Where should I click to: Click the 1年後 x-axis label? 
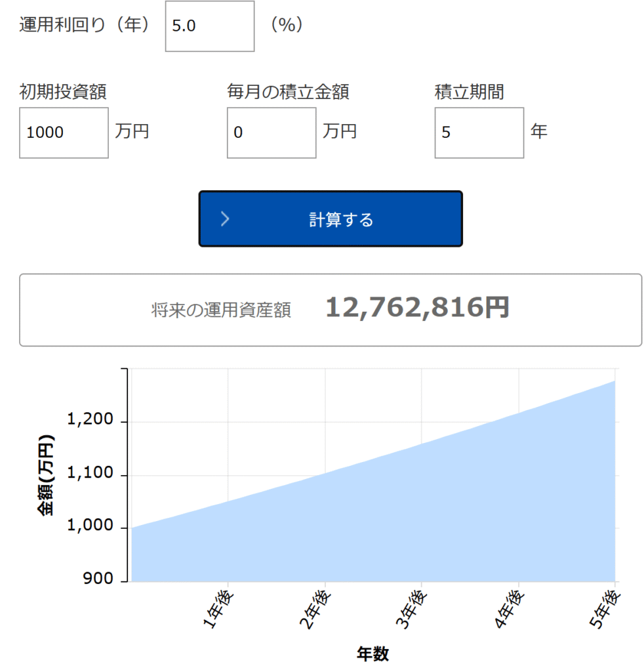(219, 610)
